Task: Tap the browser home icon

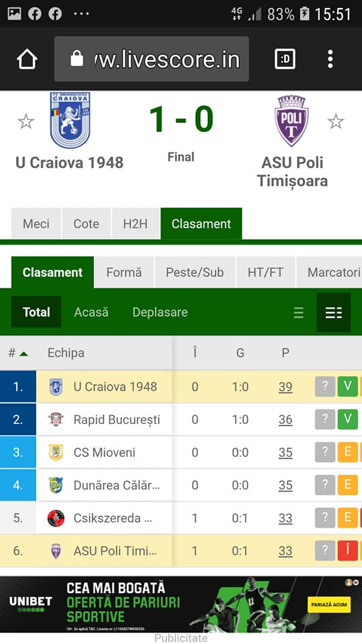Action: (27, 60)
